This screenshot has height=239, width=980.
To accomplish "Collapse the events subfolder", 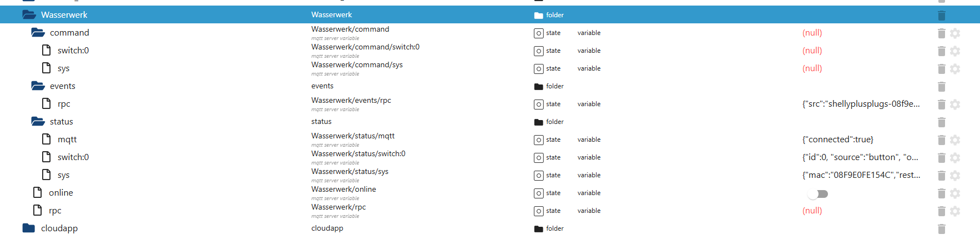I will (38, 86).
